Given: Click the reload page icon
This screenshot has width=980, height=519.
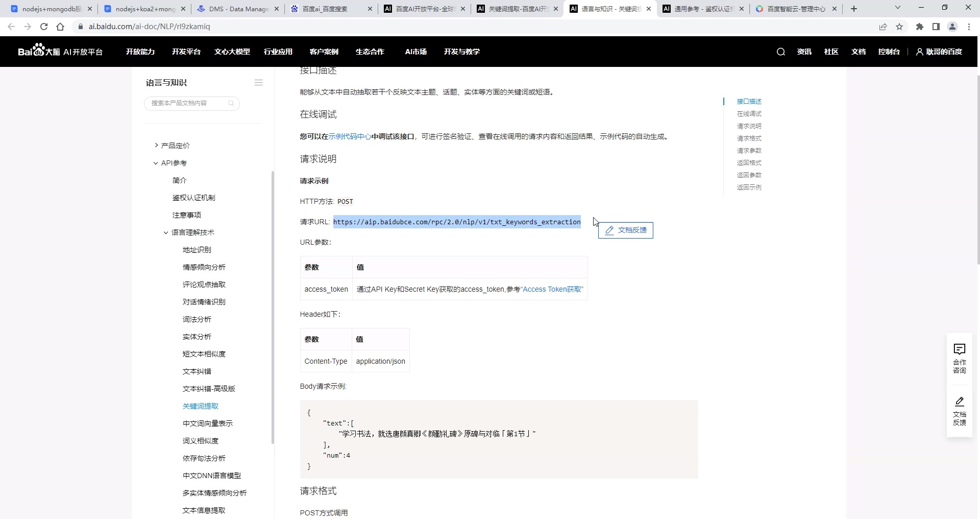Looking at the screenshot, I should [43, 27].
